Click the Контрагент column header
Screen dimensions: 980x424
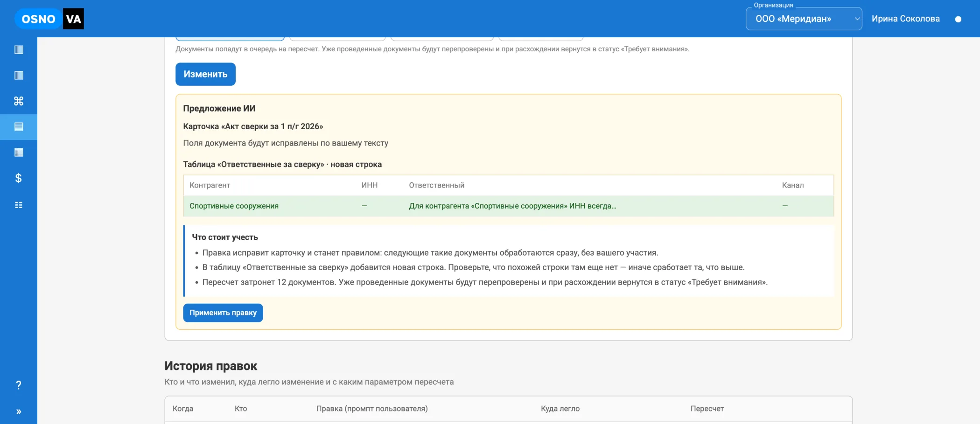point(210,185)
